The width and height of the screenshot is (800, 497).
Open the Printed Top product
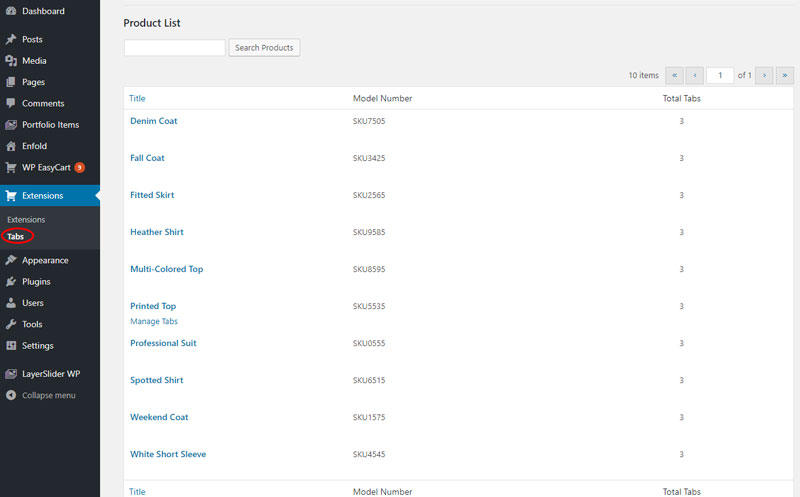tap(153, 306)
